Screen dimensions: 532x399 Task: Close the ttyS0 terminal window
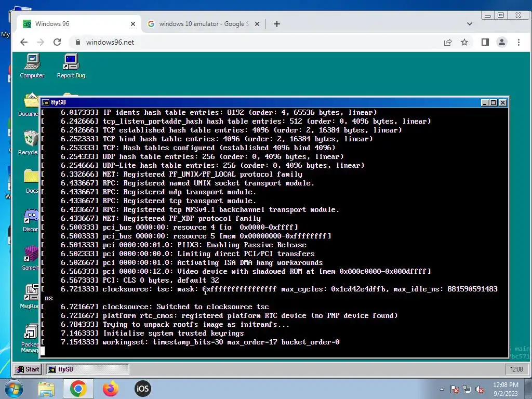pyautogui.click(x=503, y=102)
